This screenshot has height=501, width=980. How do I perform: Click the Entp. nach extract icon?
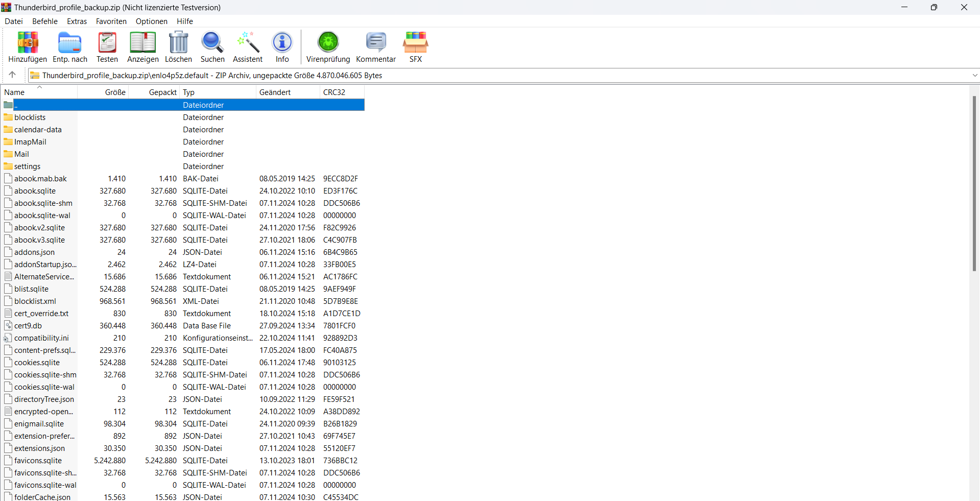tap(70, 47)
